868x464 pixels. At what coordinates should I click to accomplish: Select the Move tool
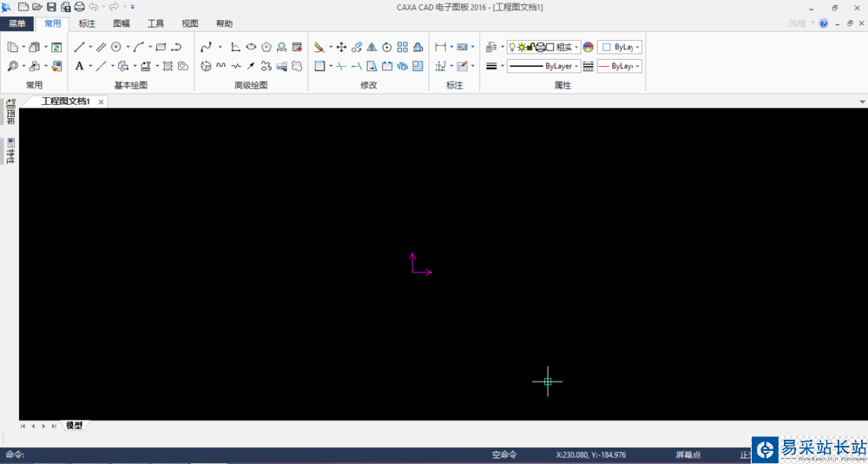pyautogui.click(x=341, y=47)
